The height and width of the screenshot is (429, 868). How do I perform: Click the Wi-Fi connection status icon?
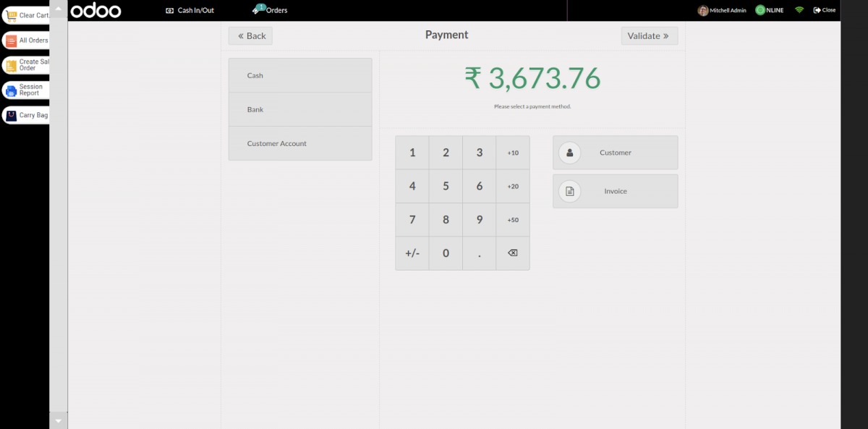(x=799, y=10)
